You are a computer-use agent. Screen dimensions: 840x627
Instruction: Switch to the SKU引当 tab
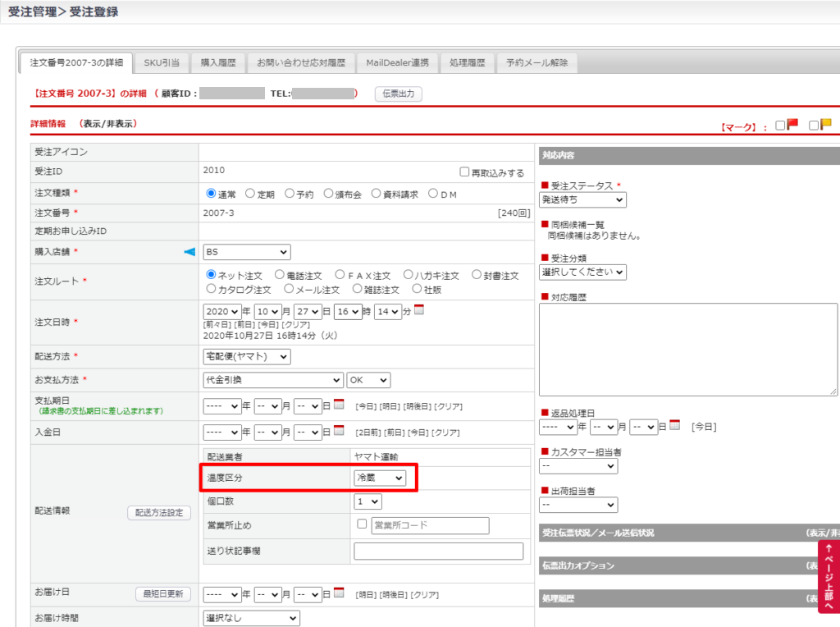162,63
